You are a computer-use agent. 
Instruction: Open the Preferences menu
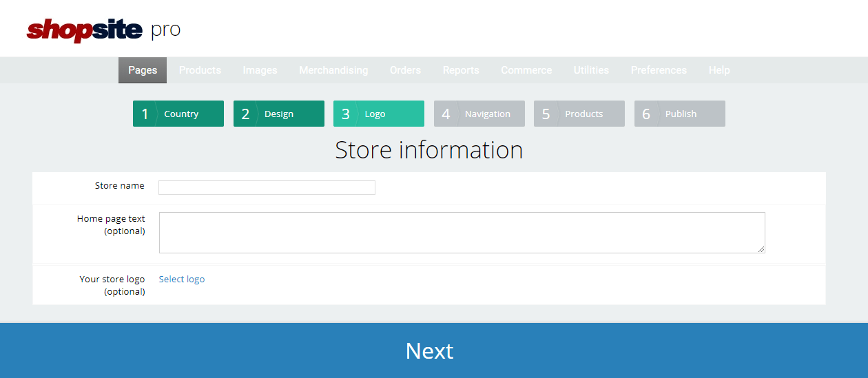point(659,70)
